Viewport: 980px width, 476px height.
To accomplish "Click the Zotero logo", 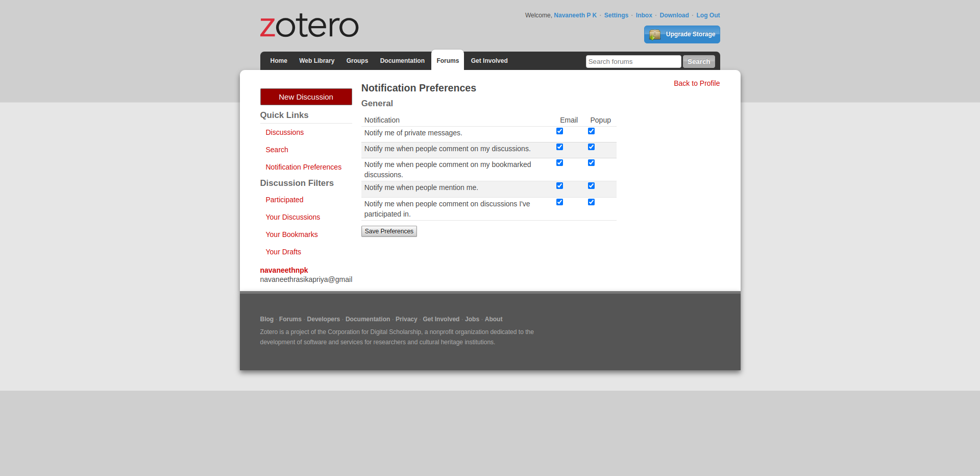I will coord(309,26).
